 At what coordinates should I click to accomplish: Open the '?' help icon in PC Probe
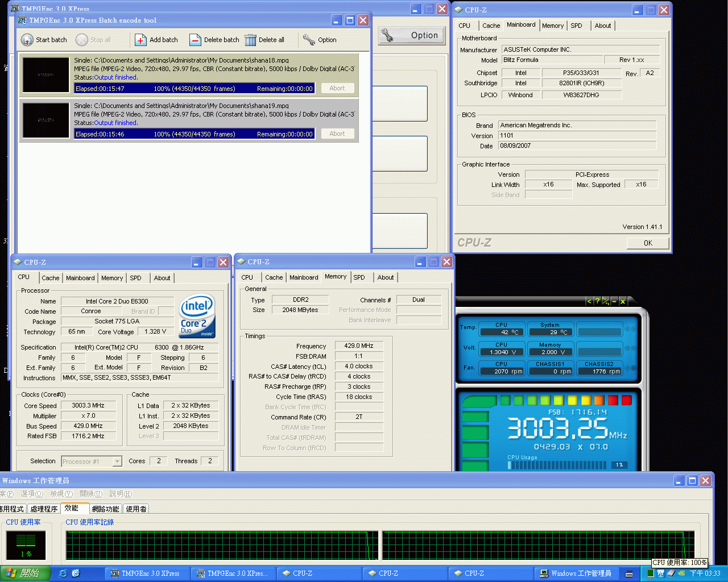click(x=597, y=301)
